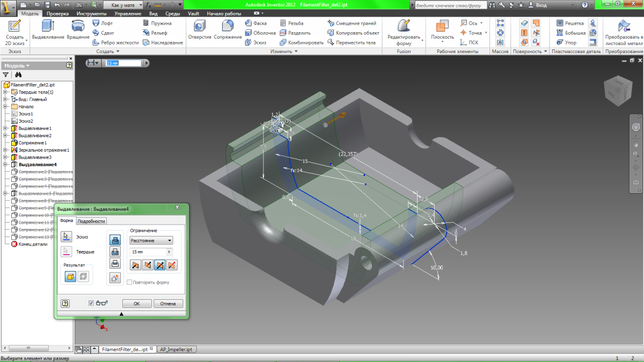Screen dimensions: 644x362
Task: Click the 15 мм distance input field
Action: (x=148, y=252)
